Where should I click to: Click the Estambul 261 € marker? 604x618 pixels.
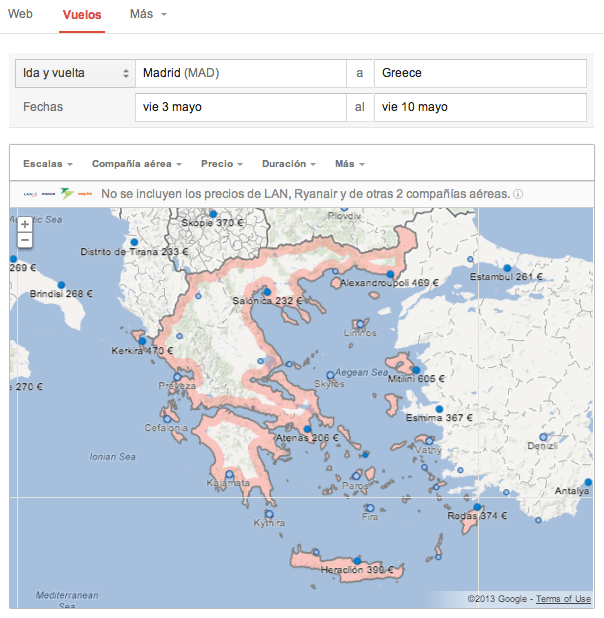point(508,268)
